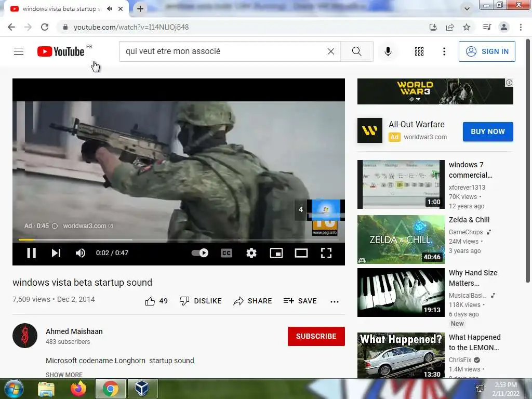Viewport: 532px width, 399px height.
Task: Subscribe to Ahmed Maishaan
Action: pyautogui.click(x=316, y=336)
